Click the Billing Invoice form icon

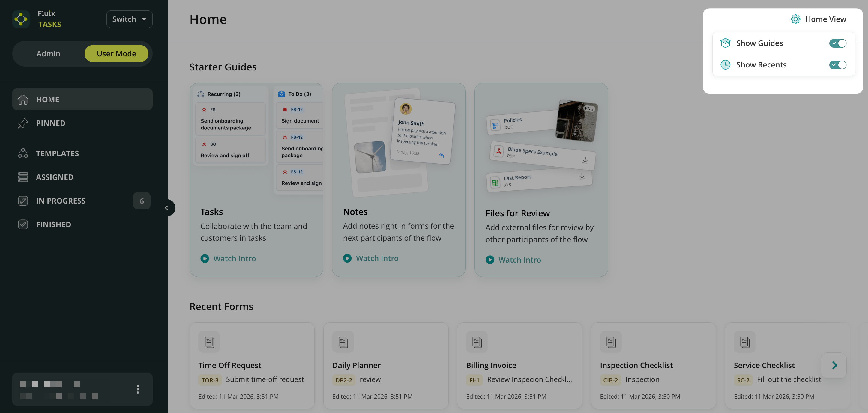[477, 342]
